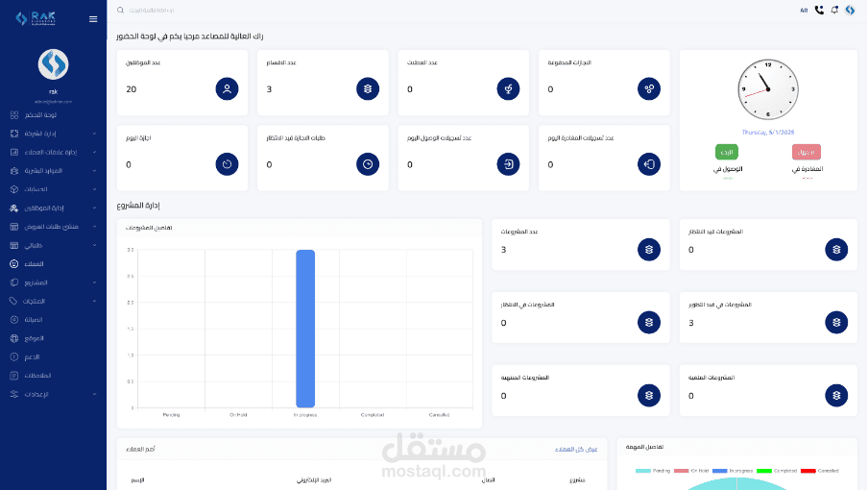Switch language using the AR selector

(x=804, y=11)
